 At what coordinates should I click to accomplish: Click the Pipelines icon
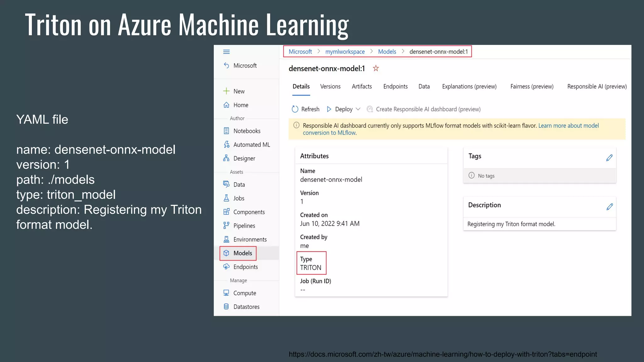point(226,226)
